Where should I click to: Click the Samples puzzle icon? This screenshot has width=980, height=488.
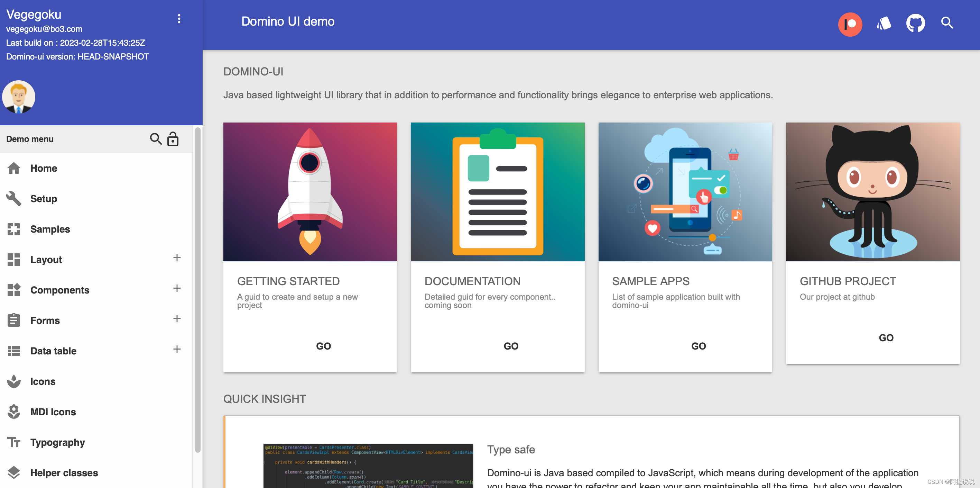point(14,229)
